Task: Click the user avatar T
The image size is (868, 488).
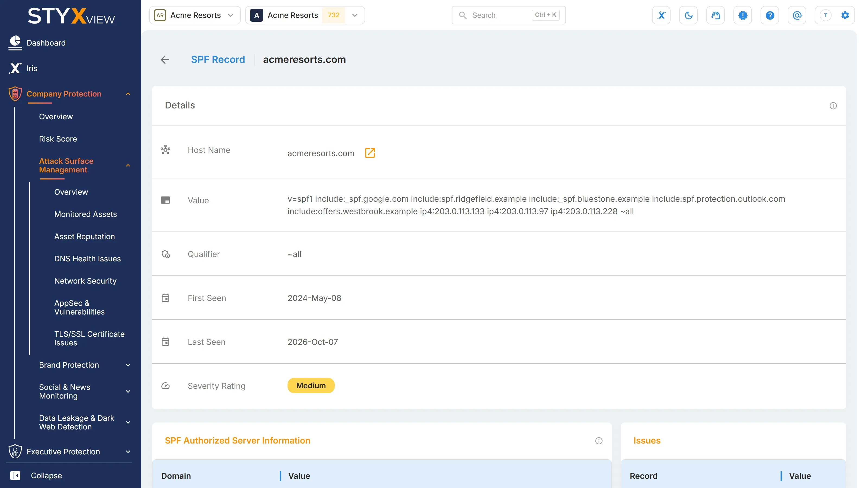Action: tap(825, 15)
